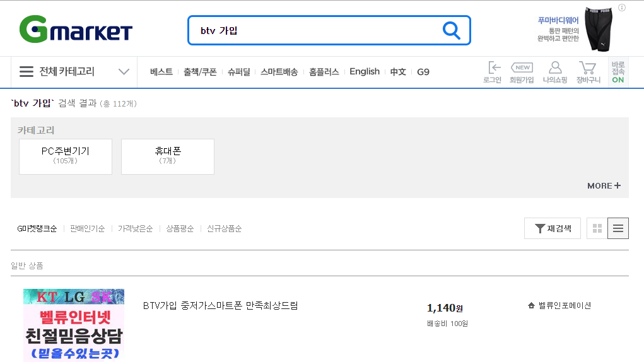The image size is (644, 362).
Task: Click the 로그인 login icon
Action: [493, 73]
